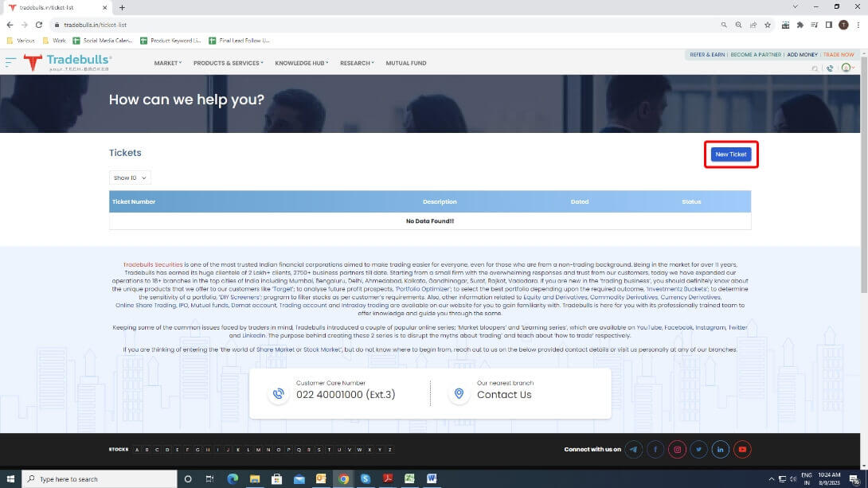This screenshot has width=868, height=488.
Task: Open the Contact Us nearest branch link
Action: (504, 395)
